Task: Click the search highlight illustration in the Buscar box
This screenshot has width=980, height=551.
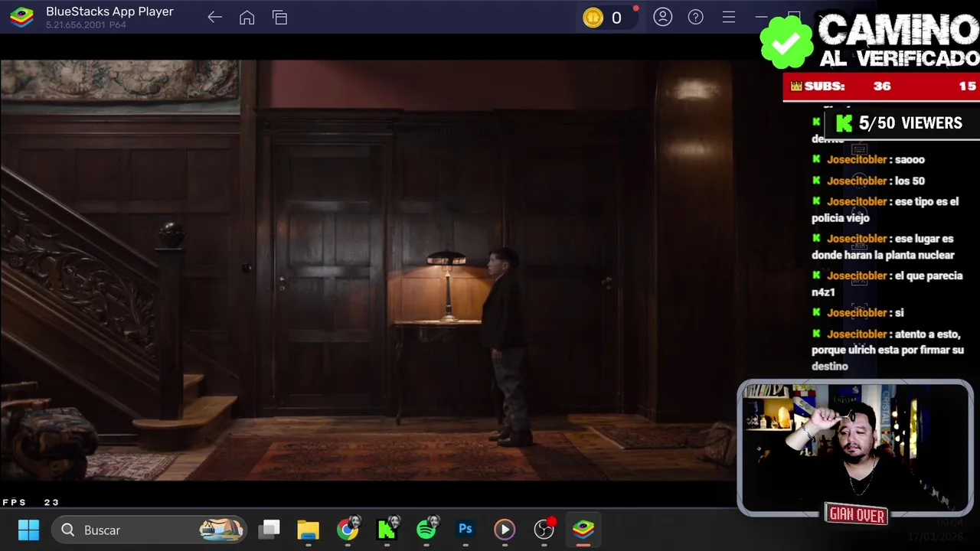Action: 221,530
